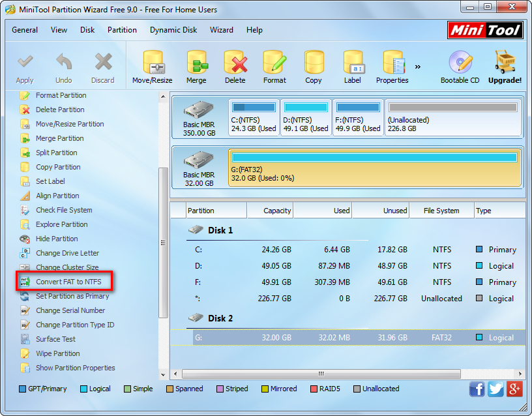
Task: Select the D:(NTFS) partition block
Action: coord(306,117)
